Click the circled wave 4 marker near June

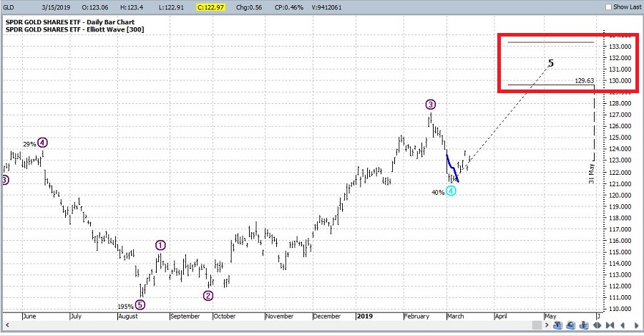[42, 143]
